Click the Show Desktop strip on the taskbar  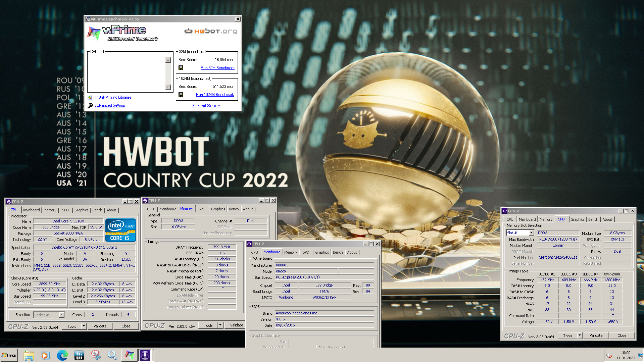(x=641, y=355)
